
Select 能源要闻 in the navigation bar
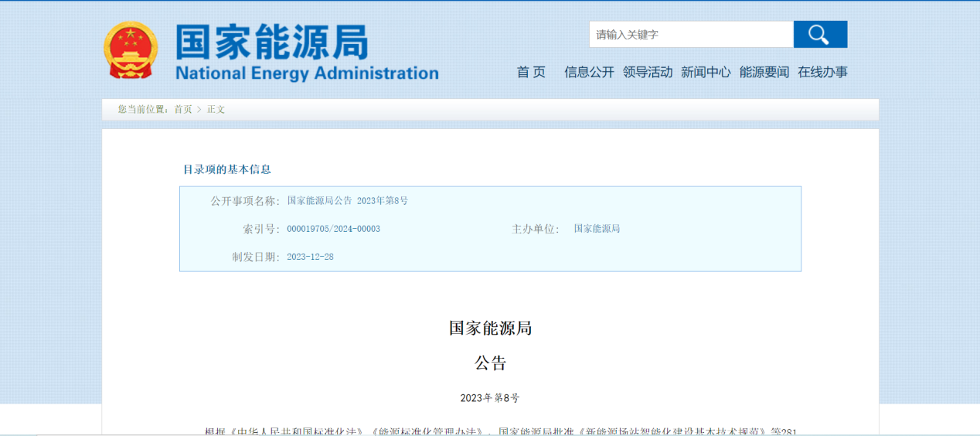[764, 72]
